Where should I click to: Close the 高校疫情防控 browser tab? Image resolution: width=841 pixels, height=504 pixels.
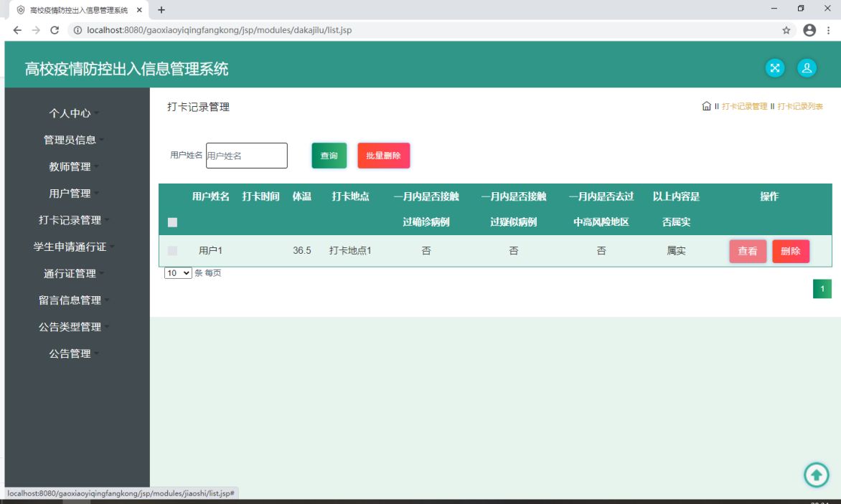139,9
